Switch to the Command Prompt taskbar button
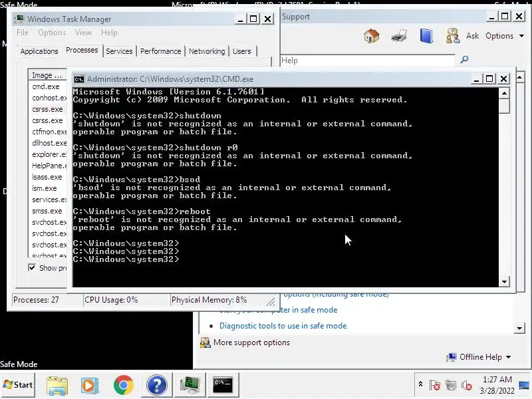The width and height of the screenshot is (532, 399). [223, 385]
